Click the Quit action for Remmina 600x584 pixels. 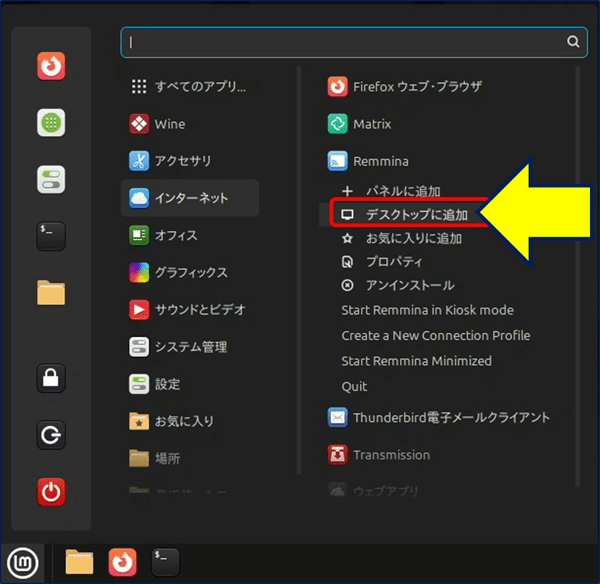354,387
